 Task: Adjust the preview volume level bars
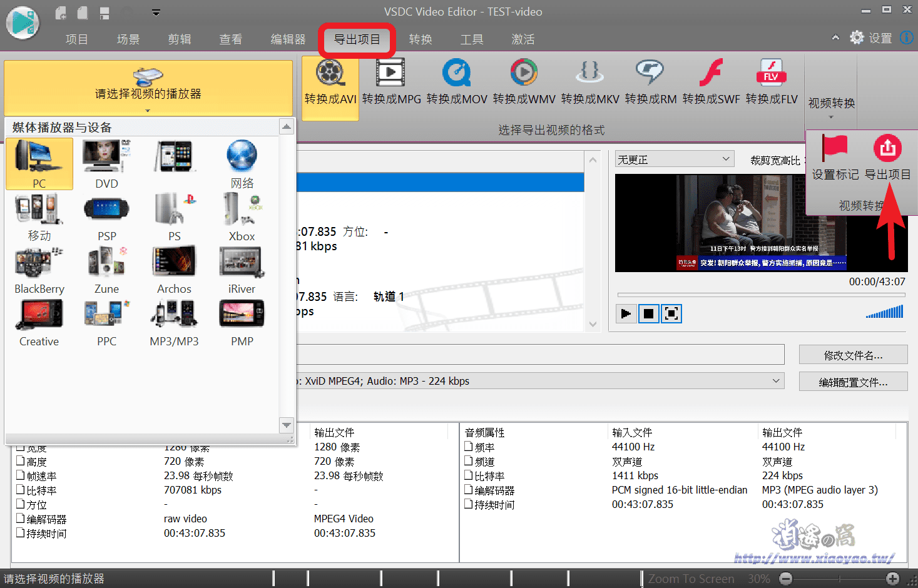click(x=884, y=312)
